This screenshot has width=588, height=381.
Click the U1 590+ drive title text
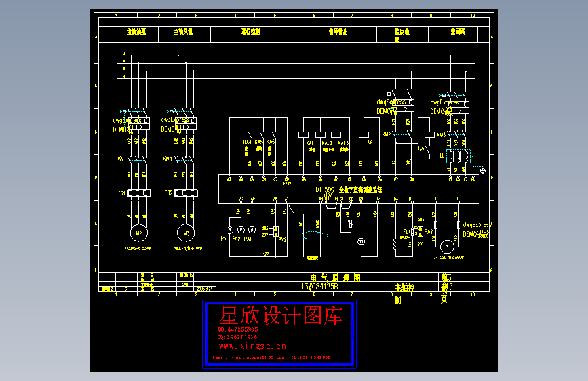click(349, 190)
